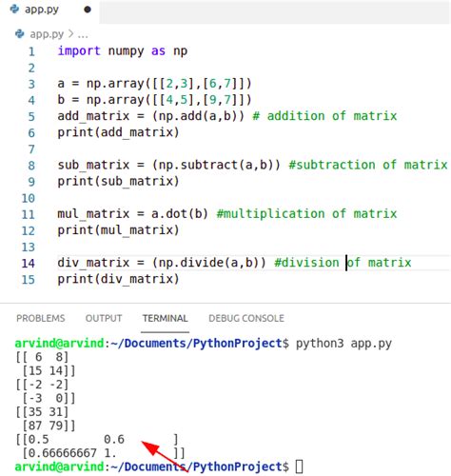
Task: Click the unsaved-changes dot on app.py tab
Action: (x=88, y=10)
